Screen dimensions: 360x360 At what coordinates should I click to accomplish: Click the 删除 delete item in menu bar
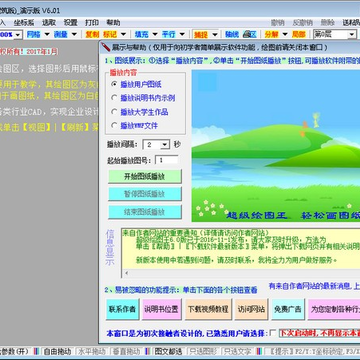[x=328, y=23]
